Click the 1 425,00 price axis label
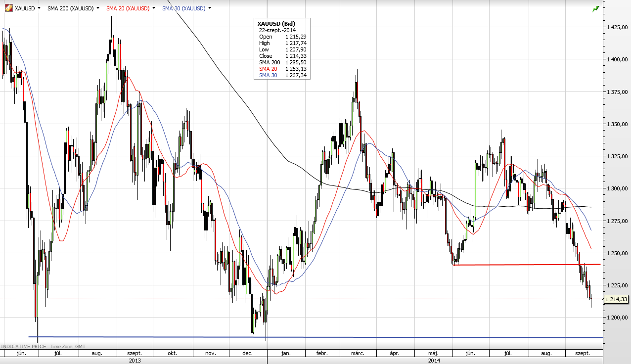This screenshot has height=364, width=631. [x=617, y=28]
